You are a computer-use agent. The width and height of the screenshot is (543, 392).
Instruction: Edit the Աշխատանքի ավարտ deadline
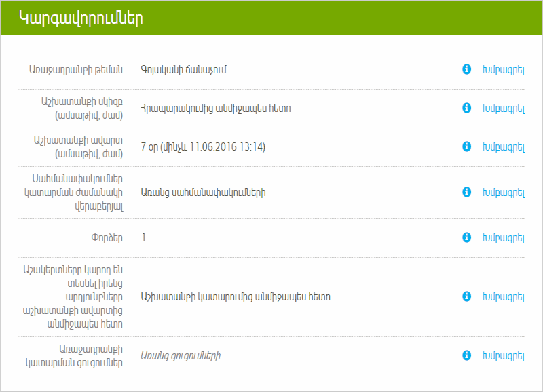tap(503, 146)
